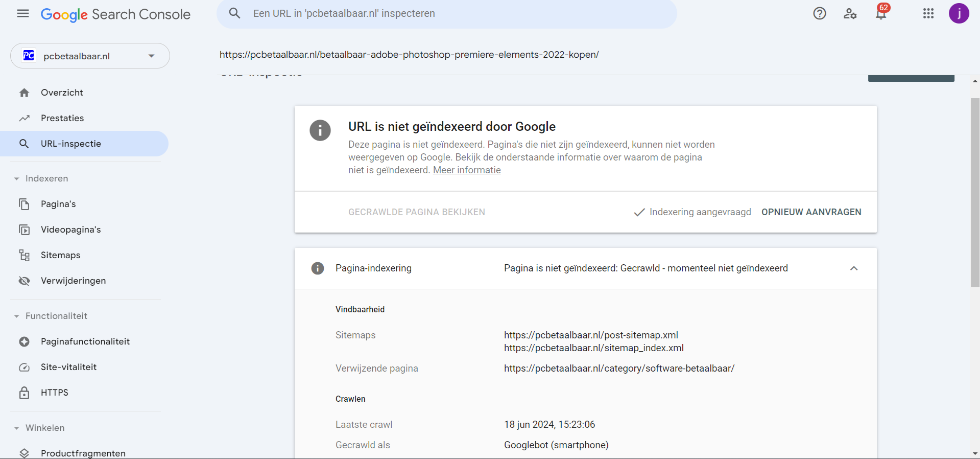Open users and permissions settings icon
The width and height of the screenshot is (980, 459).
point(850,13)
